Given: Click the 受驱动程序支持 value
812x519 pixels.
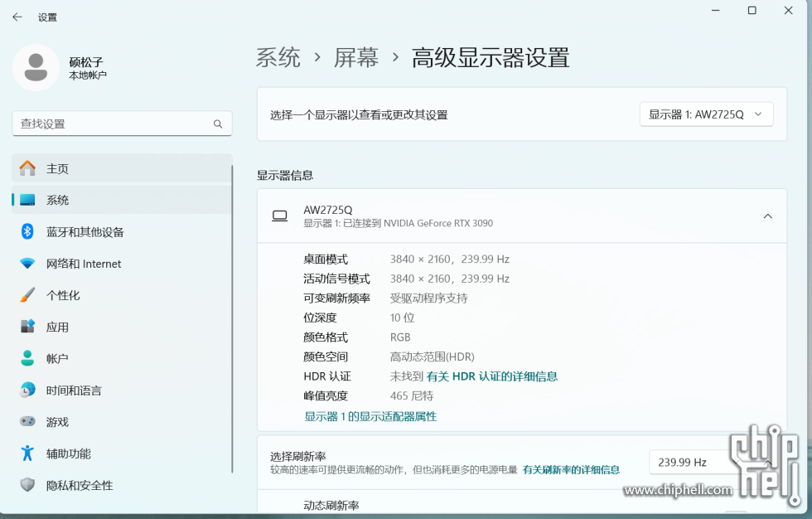Looking at the screenshot, I should click(x=429, y=298).
